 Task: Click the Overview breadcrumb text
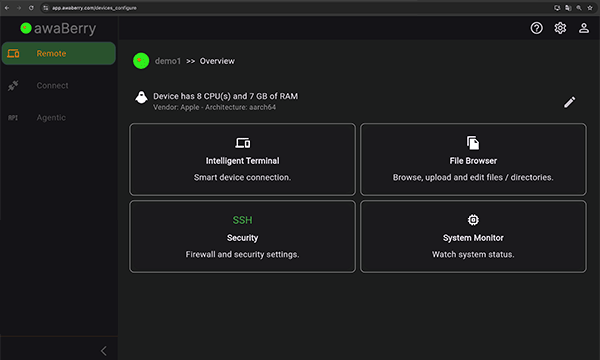(x=217, y=61)
